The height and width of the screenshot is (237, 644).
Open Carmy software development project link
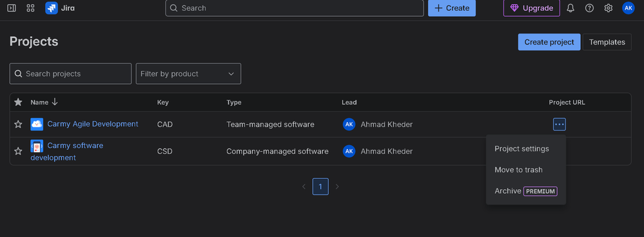click(x=67, y=151)
